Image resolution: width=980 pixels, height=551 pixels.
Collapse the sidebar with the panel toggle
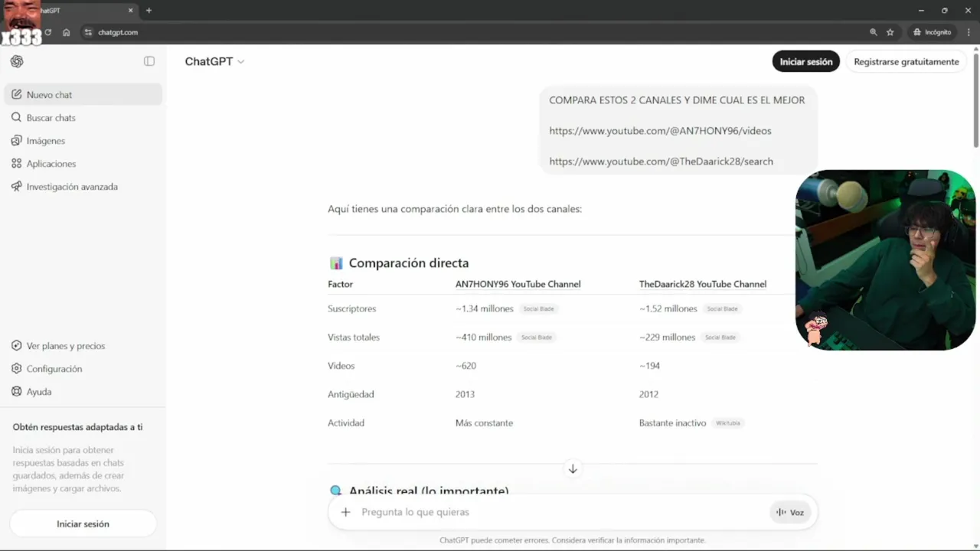[x=149, y=61]
